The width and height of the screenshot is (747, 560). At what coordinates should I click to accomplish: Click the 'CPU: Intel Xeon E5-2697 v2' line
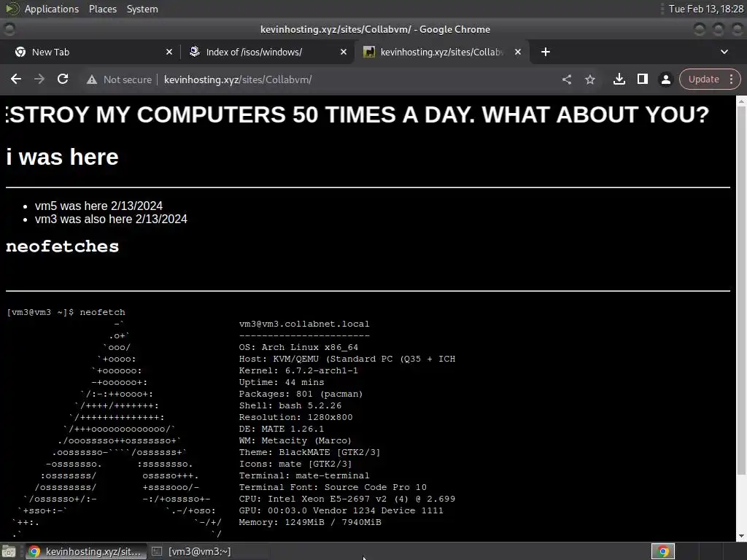tap(347, 499)
